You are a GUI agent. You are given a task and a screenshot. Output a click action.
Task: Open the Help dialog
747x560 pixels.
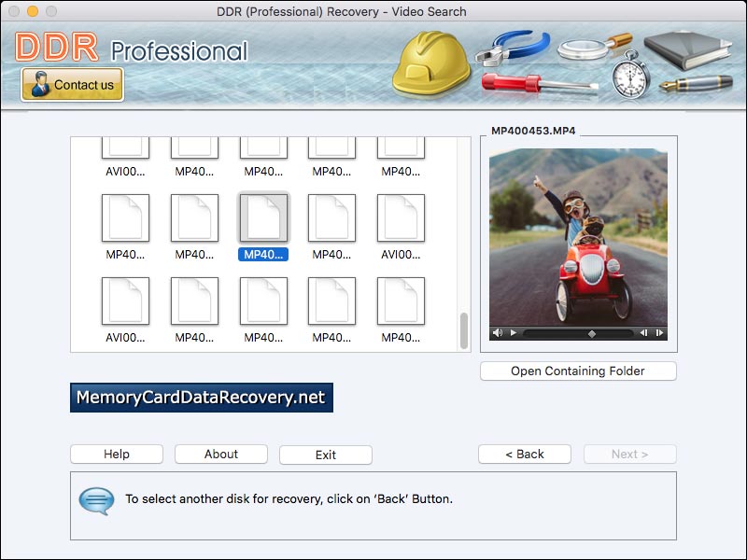(x=116, y=455)
